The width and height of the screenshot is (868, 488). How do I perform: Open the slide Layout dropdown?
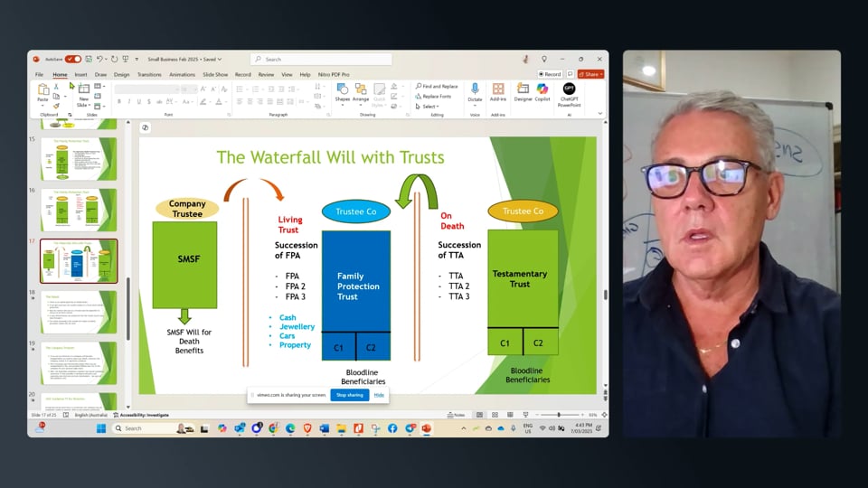(x=99, y=87)
